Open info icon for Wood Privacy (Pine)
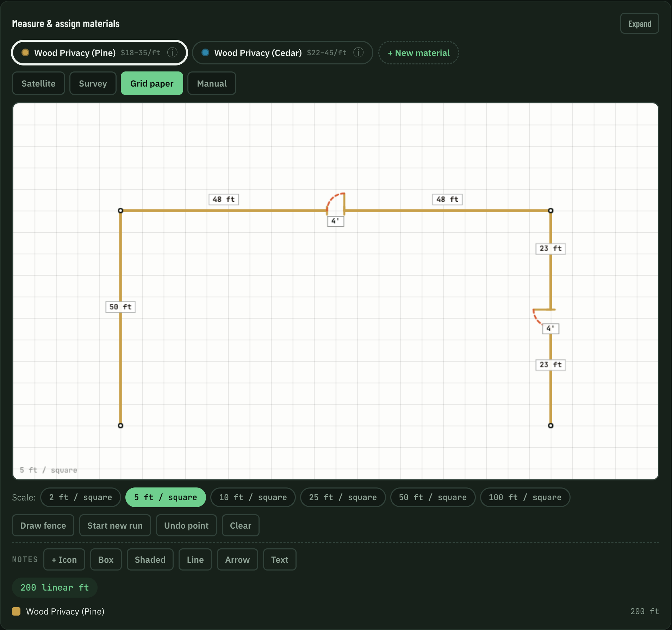The image size is (672, 630). click(172, 52)
